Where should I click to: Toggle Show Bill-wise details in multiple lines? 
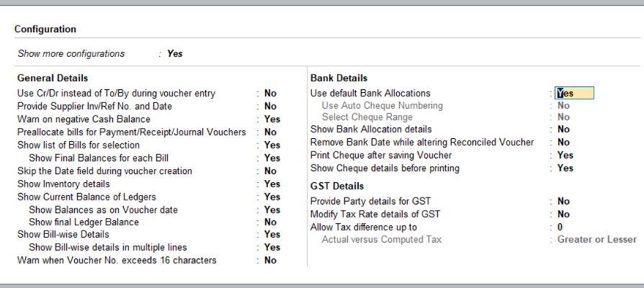pos(272,248)
